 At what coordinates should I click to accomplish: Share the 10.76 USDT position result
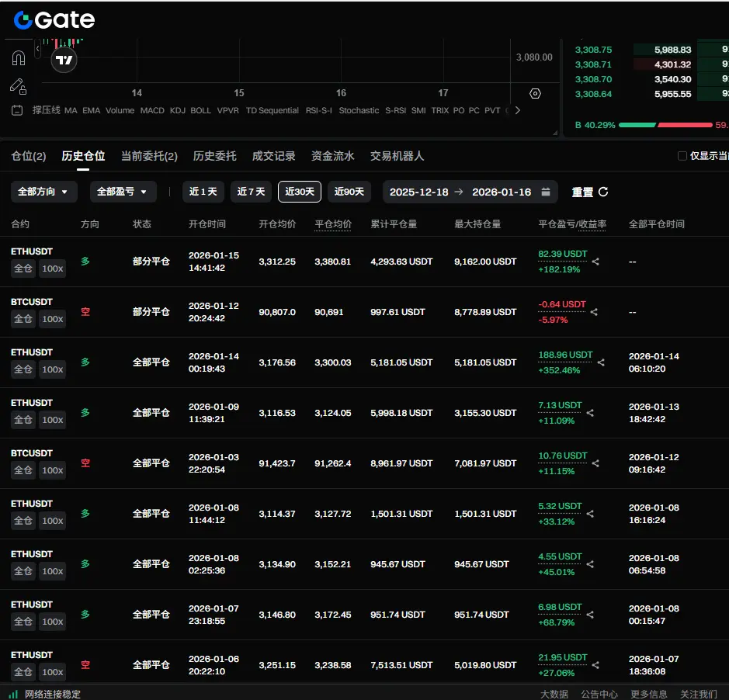tap(595, 463)
